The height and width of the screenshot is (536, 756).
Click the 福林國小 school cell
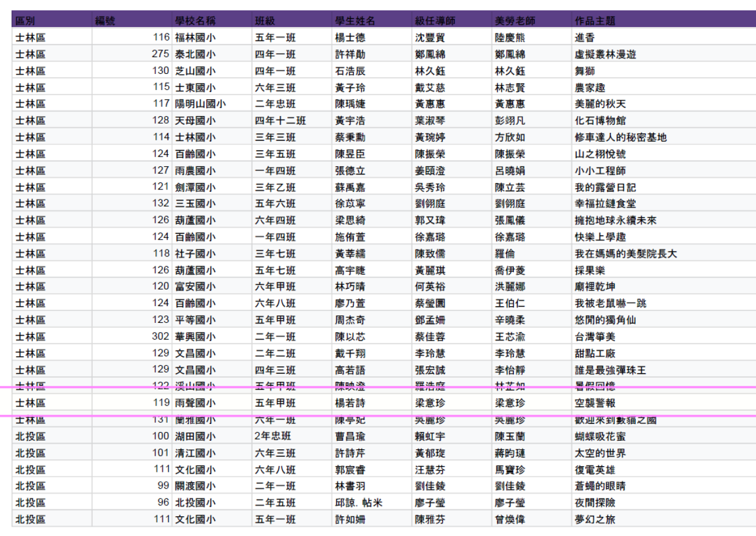coord(195,38)
